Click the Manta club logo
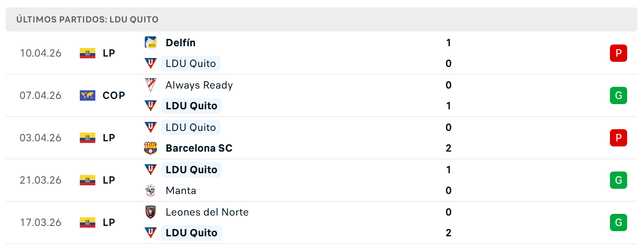644x251 pixels. point(151,191)
